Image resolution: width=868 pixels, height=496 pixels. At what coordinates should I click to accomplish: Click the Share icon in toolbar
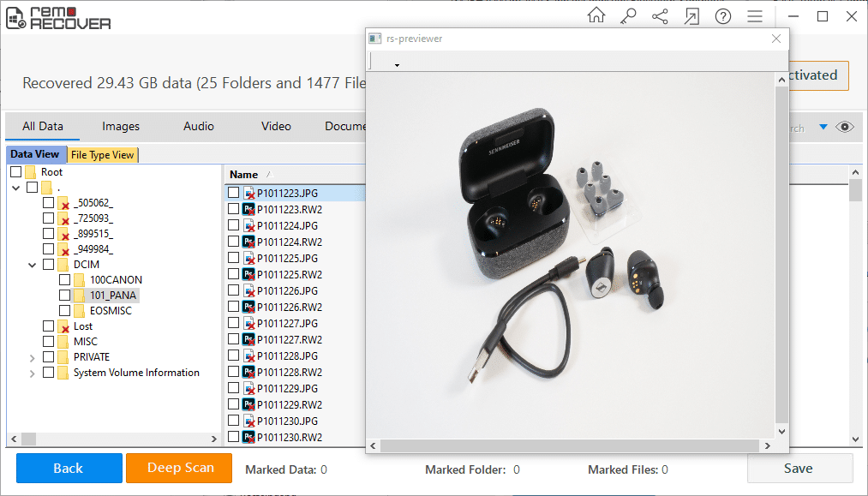660,16
